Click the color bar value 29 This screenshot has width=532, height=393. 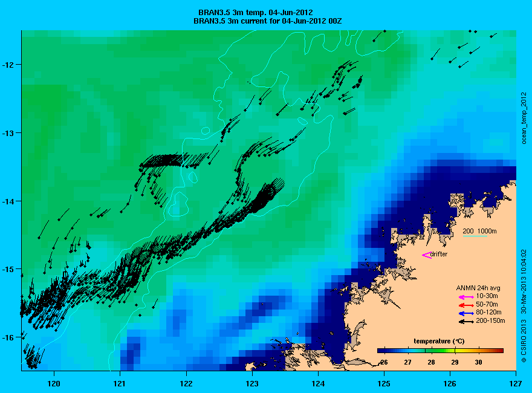tap(455, 362)
